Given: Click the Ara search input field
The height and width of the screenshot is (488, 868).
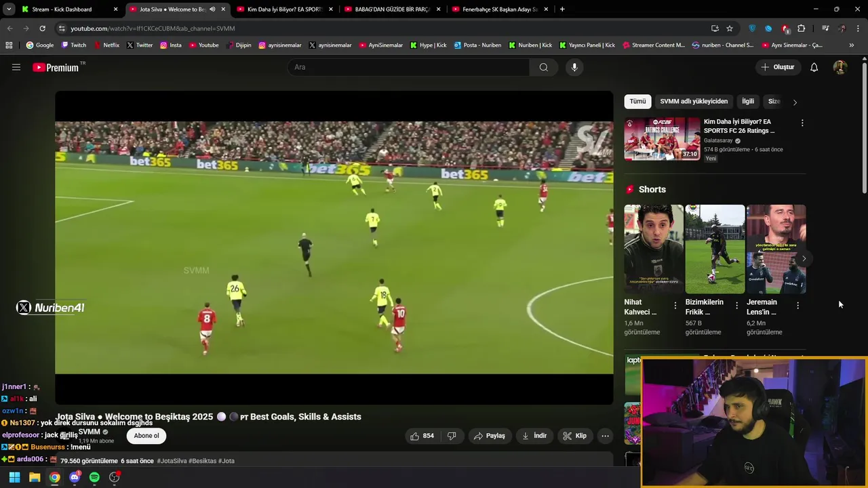Looking at the screenshot, I should click(408, 67).
